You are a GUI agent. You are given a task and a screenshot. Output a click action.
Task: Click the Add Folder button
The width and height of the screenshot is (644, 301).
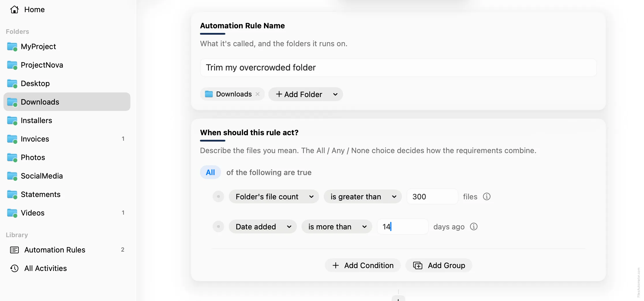pos(299,94)
